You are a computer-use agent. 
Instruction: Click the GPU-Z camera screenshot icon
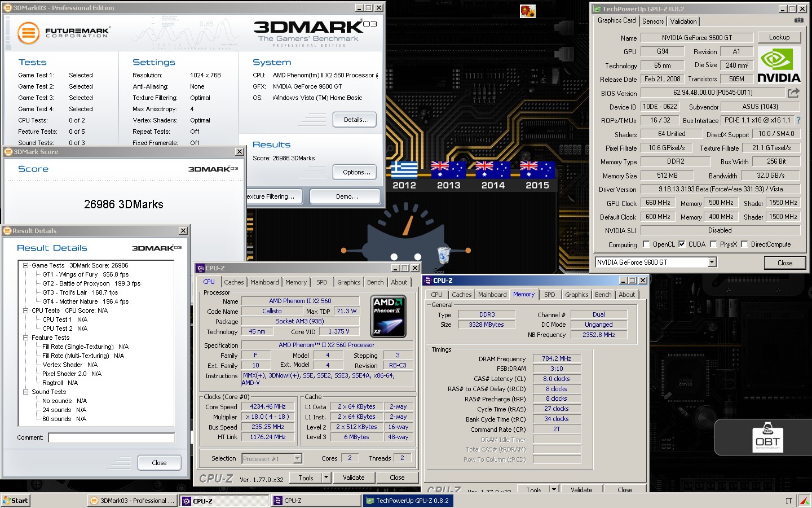coord(798,20)
